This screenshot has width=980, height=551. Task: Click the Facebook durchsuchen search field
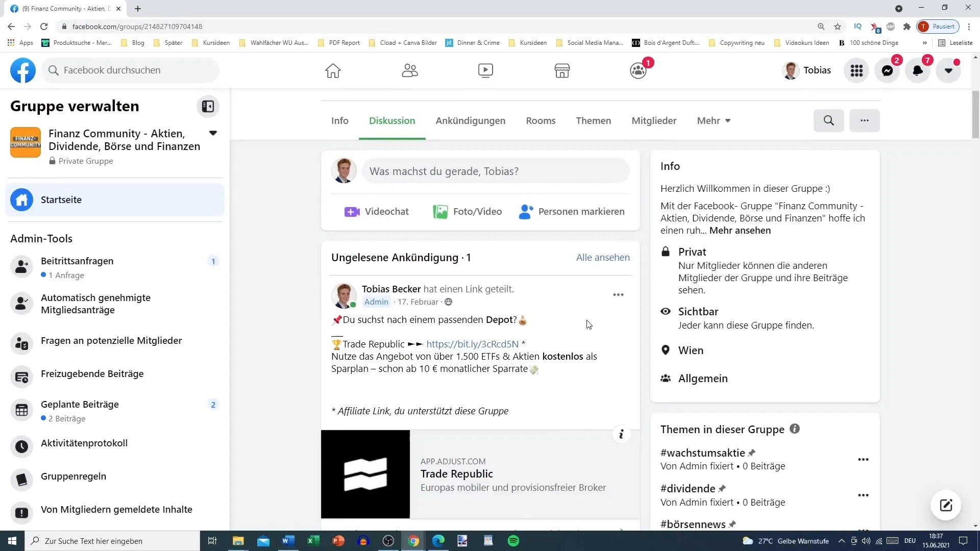[131, 70]
